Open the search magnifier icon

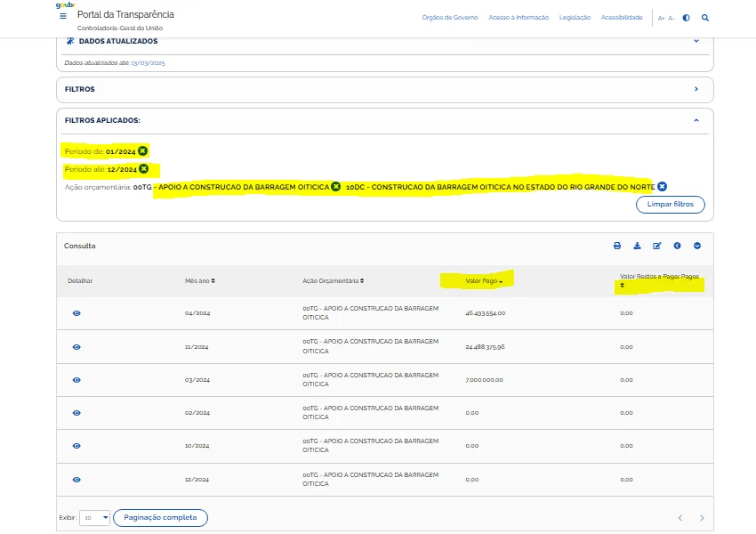pyautogui.click(x=705, y=18)
